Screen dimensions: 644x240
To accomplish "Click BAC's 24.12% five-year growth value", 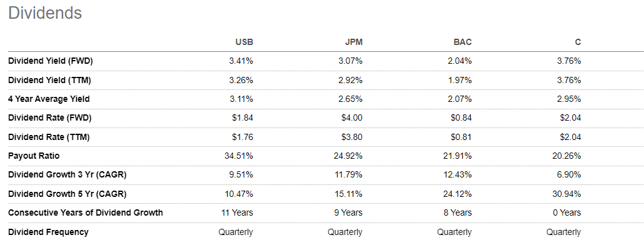I will tap(460, 194).
